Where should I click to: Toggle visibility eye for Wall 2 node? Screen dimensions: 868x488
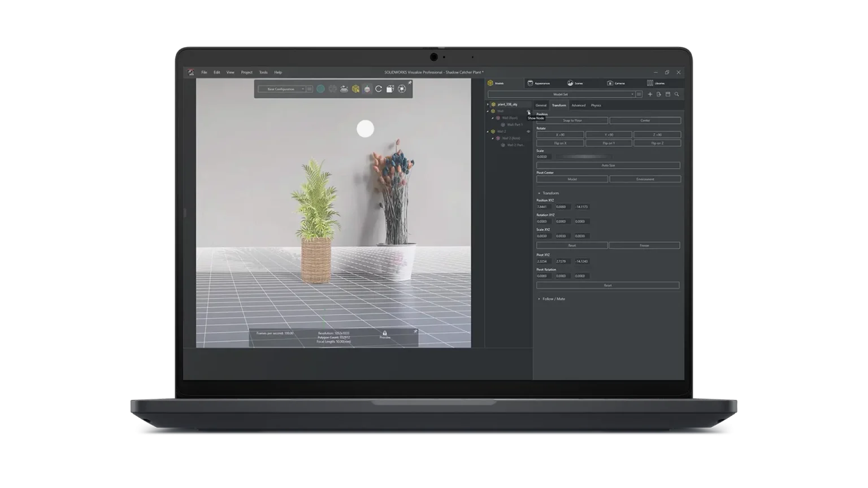[x=529, y=132]
